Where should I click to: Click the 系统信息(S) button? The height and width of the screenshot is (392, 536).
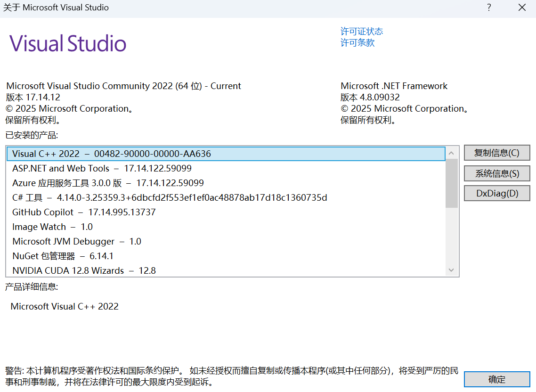(496, 173)
